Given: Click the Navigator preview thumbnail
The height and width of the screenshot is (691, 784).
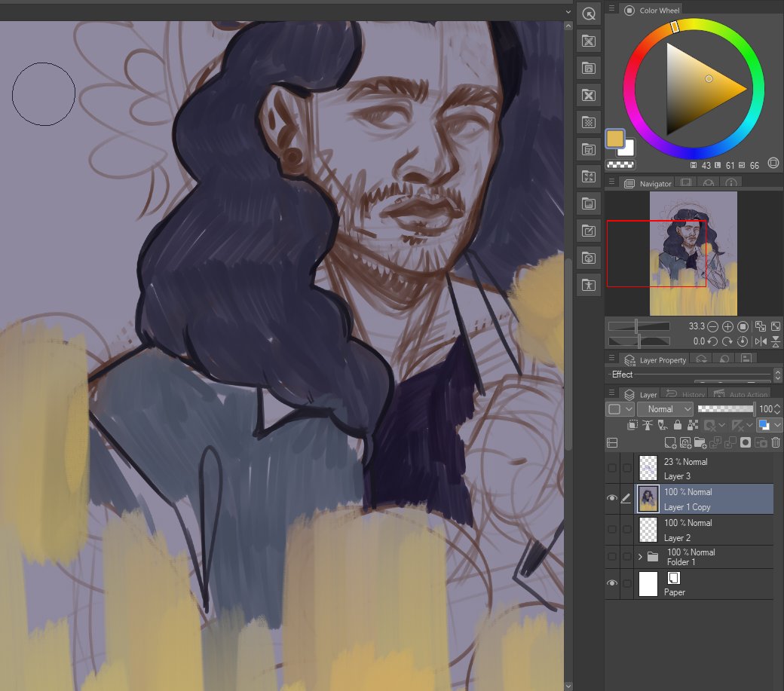Looking at the screenshot, I should pyautogui.click(x=692, y=252).
